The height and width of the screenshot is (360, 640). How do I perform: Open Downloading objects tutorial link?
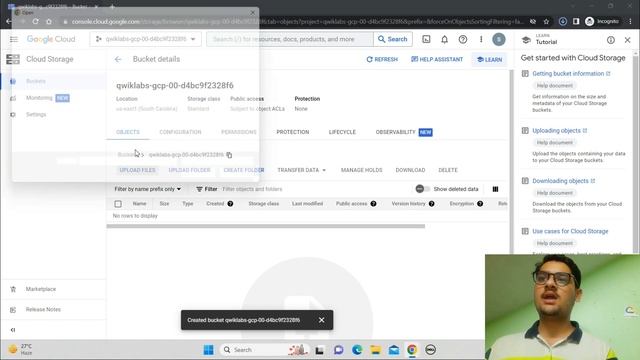[563, 181]
